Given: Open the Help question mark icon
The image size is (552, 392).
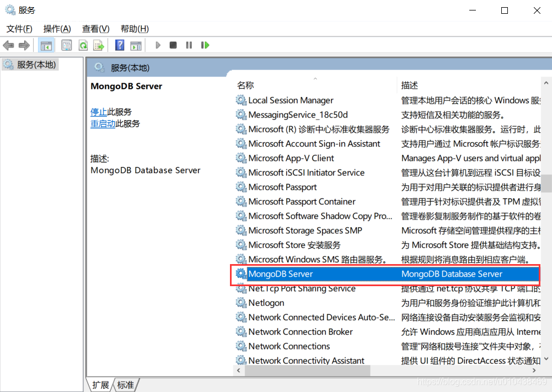Looking at the screenshot, I should click(120, 45).
